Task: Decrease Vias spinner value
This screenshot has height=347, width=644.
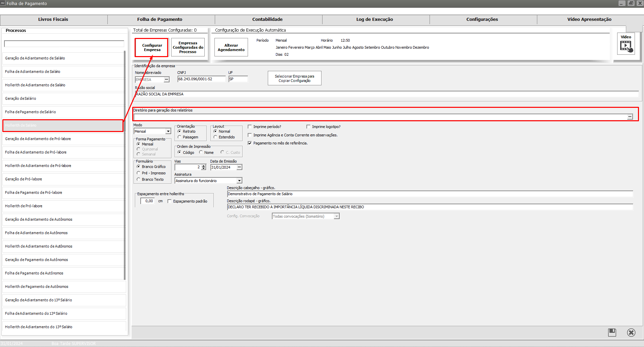Action: pos(203,169)
